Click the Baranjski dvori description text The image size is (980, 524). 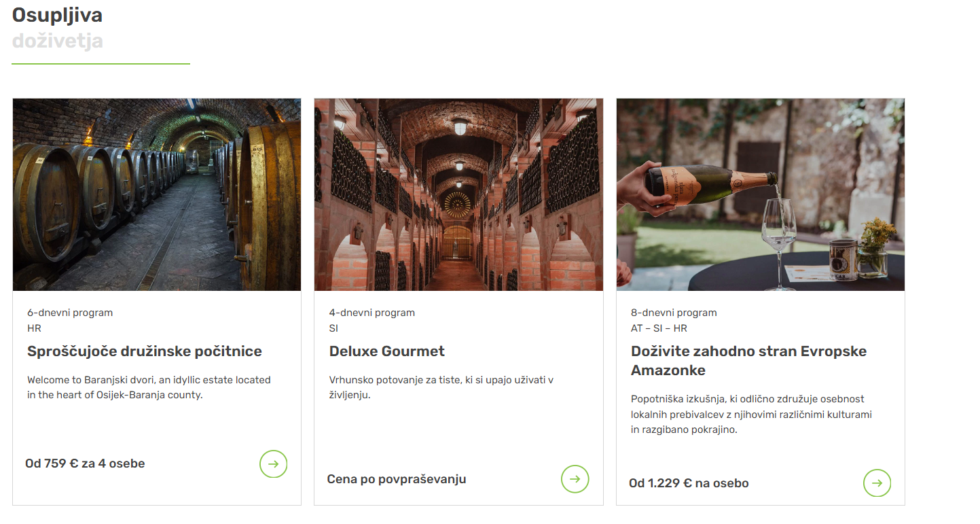[149, 387]
